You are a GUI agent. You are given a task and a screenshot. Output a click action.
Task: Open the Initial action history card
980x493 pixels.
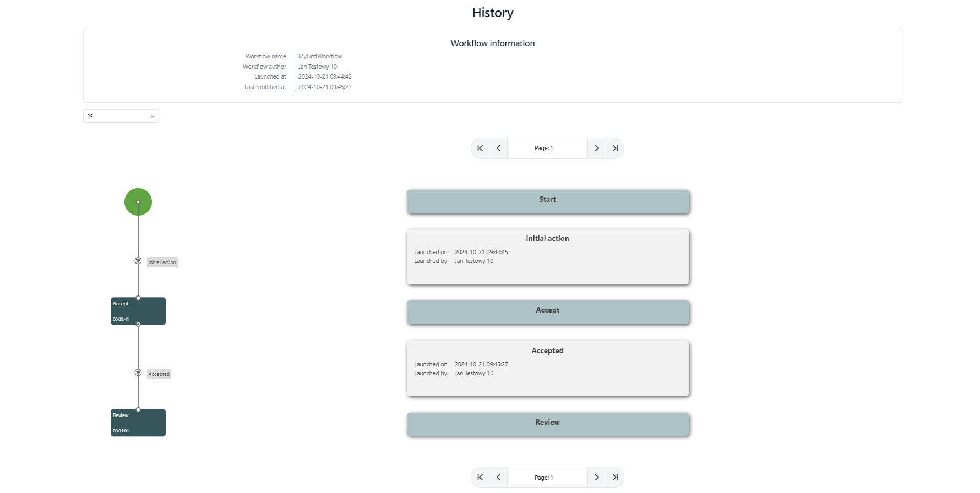click(x=547, y=257)
